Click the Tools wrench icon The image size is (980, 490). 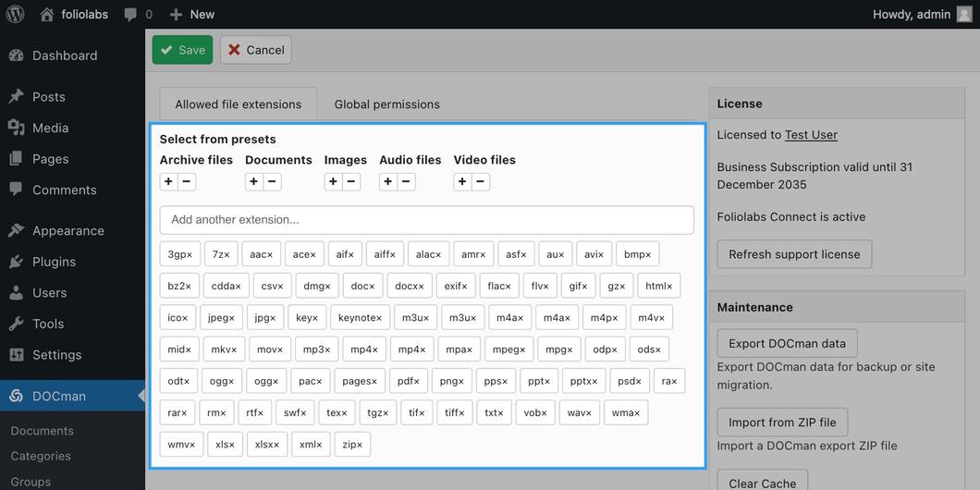[x=17, y=324]
